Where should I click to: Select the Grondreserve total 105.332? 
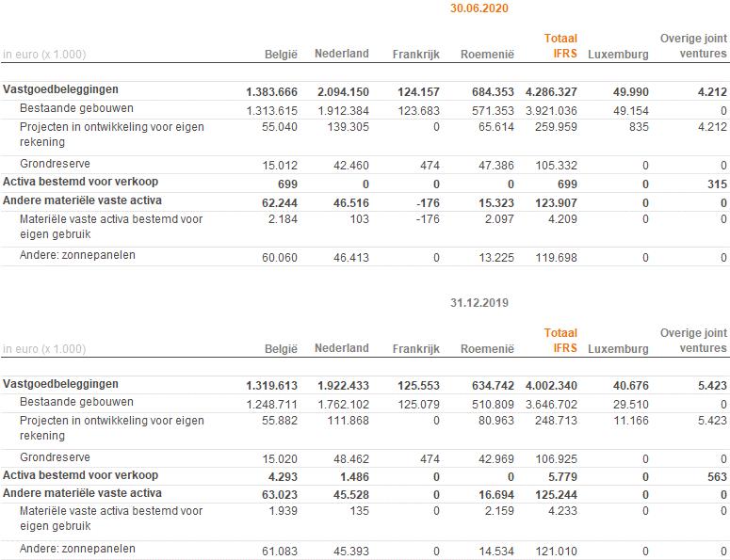[x=557, y=166]
